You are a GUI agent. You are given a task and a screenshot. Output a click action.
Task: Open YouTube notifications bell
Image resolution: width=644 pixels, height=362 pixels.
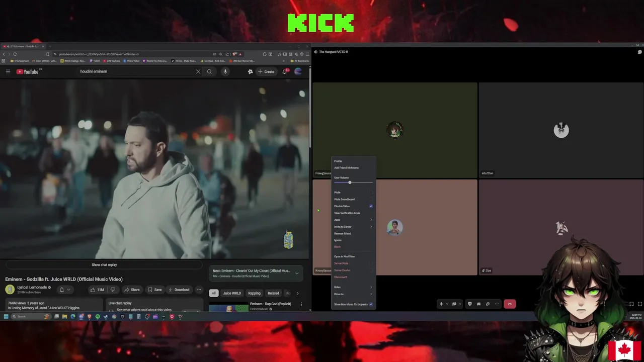click(x=285, y=71)
